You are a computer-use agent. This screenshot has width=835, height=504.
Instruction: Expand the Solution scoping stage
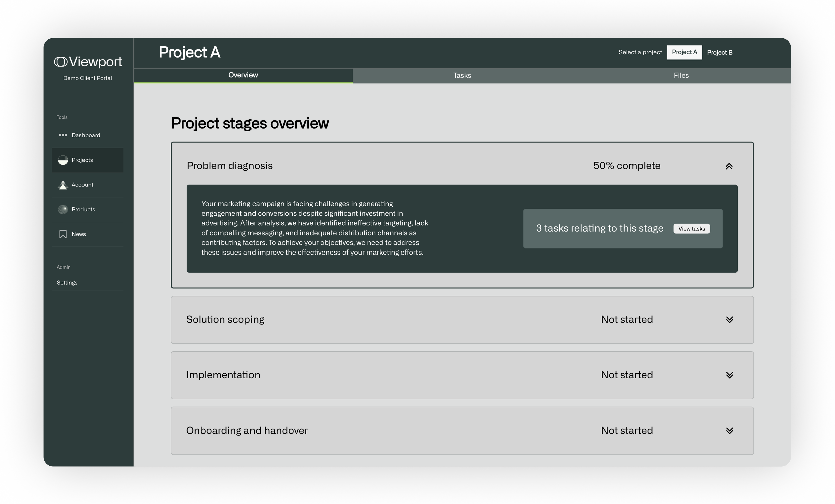pos(730,320)
